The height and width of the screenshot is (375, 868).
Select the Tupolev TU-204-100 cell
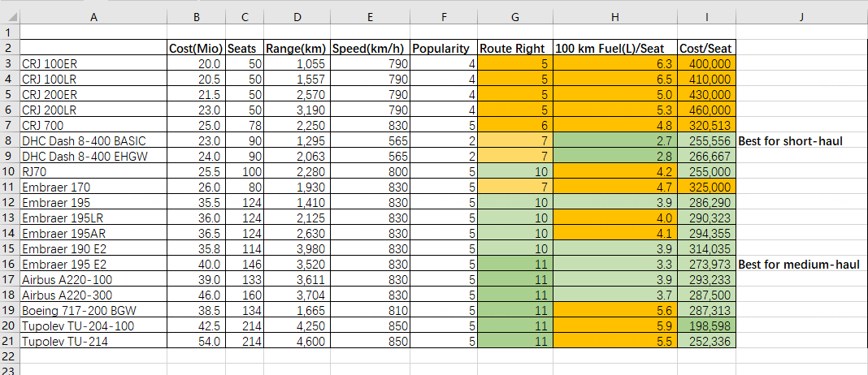(93, 326)
